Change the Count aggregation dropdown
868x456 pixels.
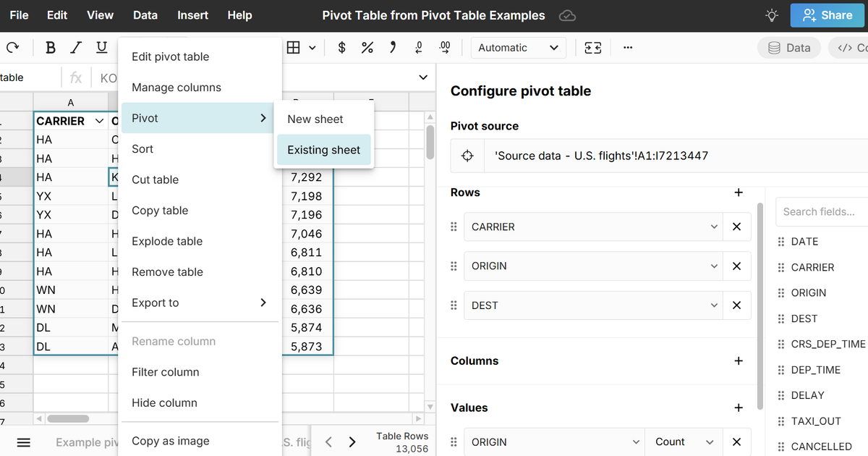684,442
